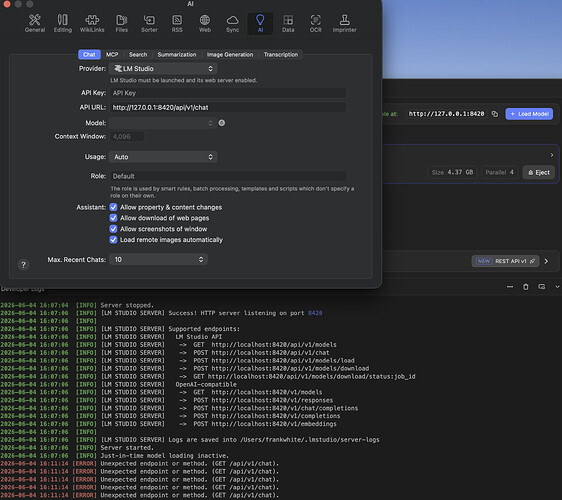Open the Max. Recent Chats dropdown
Image resolution: width=562 pixels, height=500 pixels.
click(158, 259)
